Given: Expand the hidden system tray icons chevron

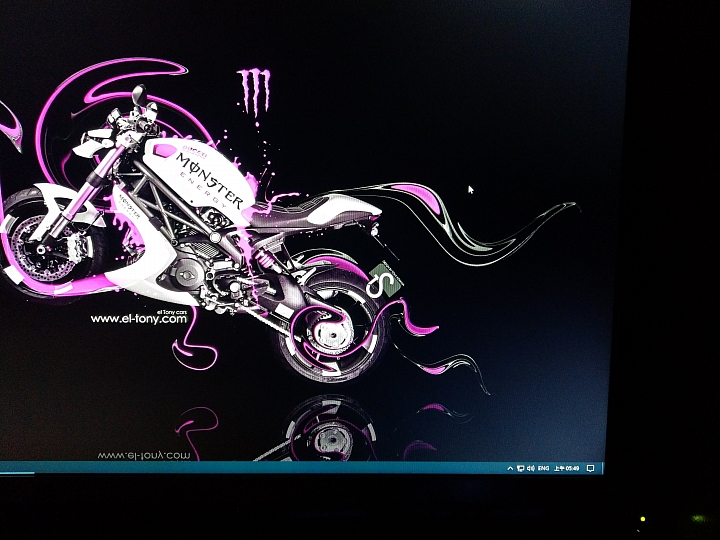Looking at the screenshot, I should (510, 469).
